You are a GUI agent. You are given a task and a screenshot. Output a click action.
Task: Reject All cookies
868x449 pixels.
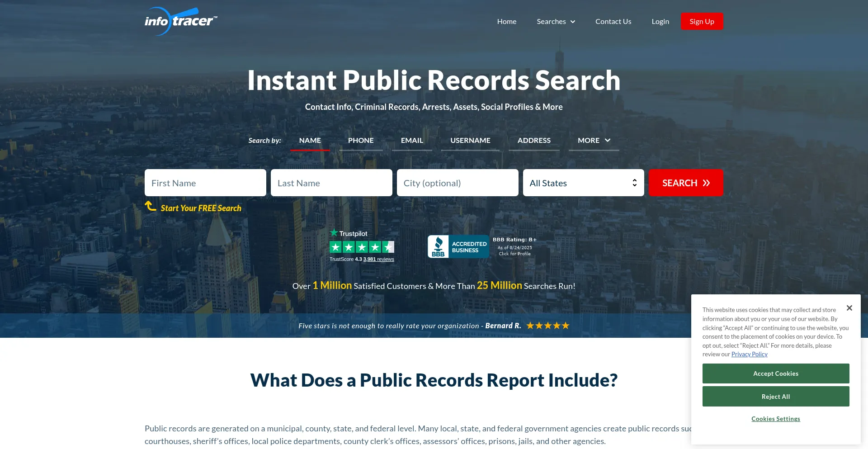point(775,397)
